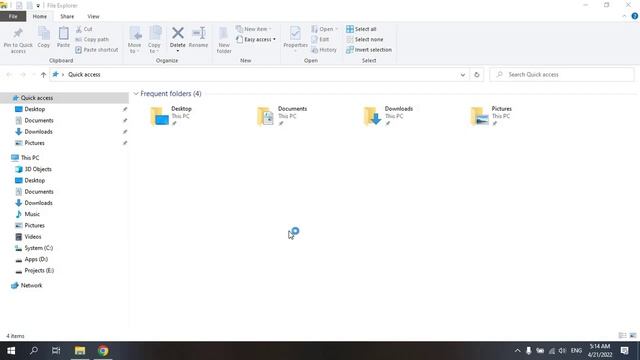Click the taskbar Search icon
640x360 pixels.
pos(34,351)
